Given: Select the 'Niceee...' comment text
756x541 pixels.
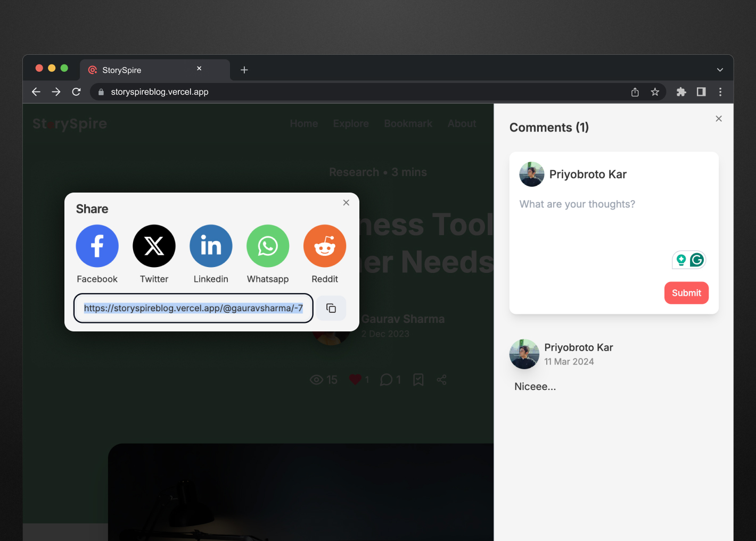Looking at the screenshot, I should tap(535, 387).
